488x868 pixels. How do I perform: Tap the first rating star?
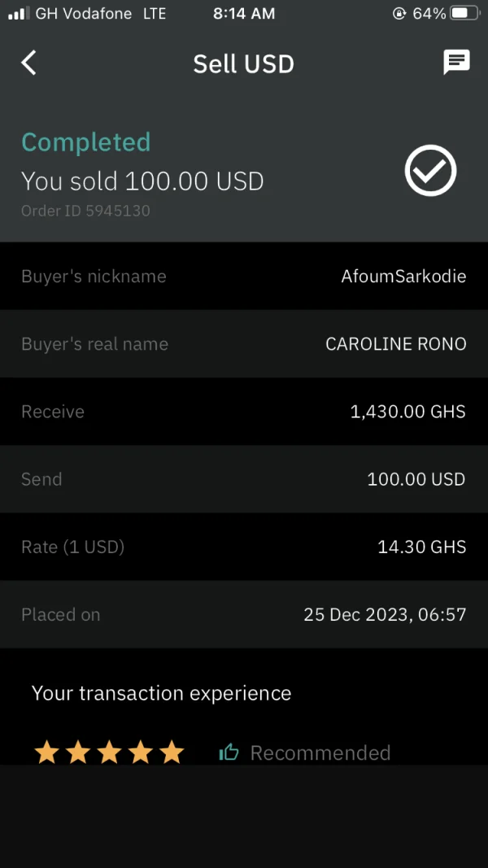click(x=47, y=752)
